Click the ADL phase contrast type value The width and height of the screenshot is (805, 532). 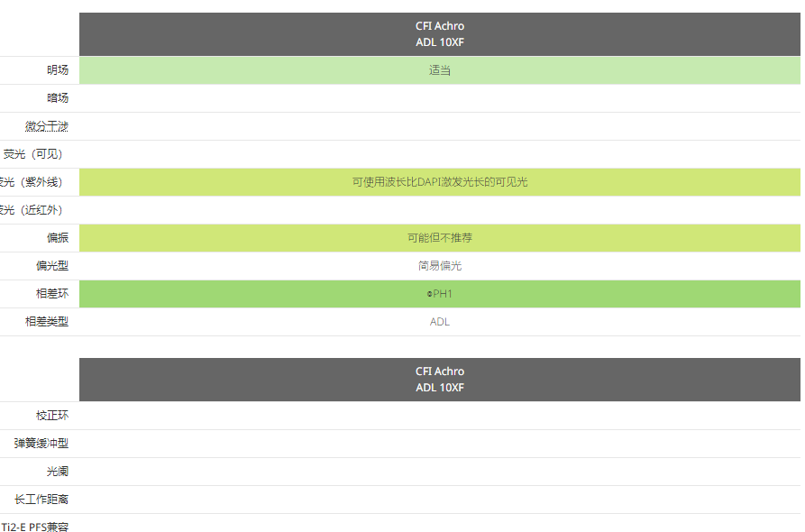click(439, 322)
